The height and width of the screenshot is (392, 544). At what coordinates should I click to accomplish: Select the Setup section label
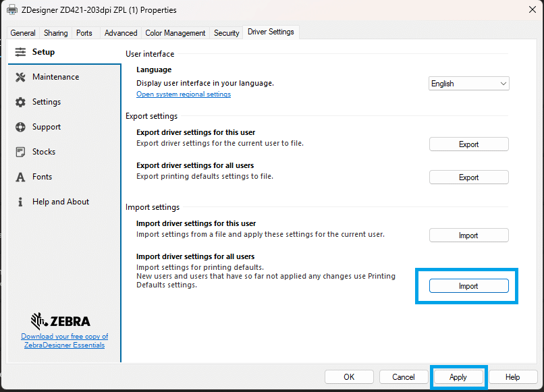pyautogui.click(x=43, y=52)
